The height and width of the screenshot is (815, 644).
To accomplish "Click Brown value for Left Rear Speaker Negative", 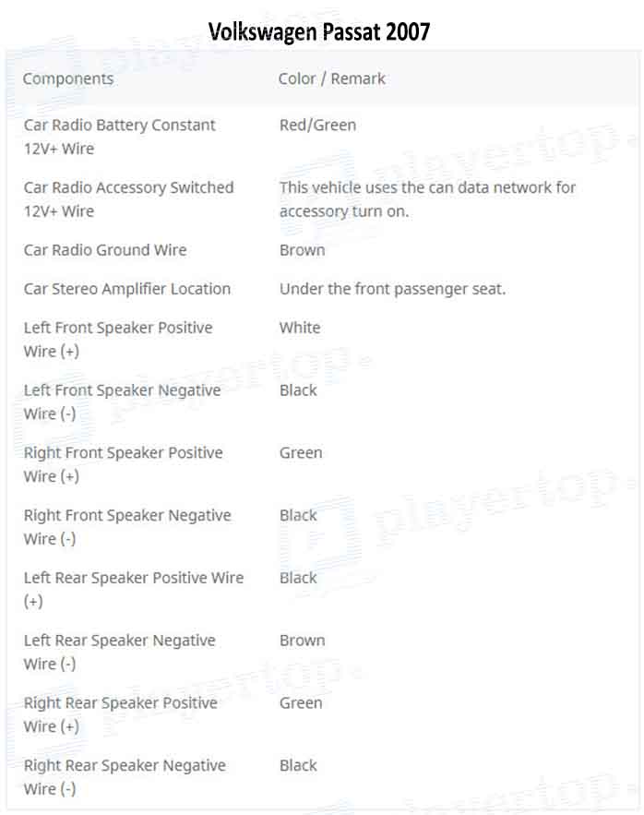I will (x=302, y=641).
